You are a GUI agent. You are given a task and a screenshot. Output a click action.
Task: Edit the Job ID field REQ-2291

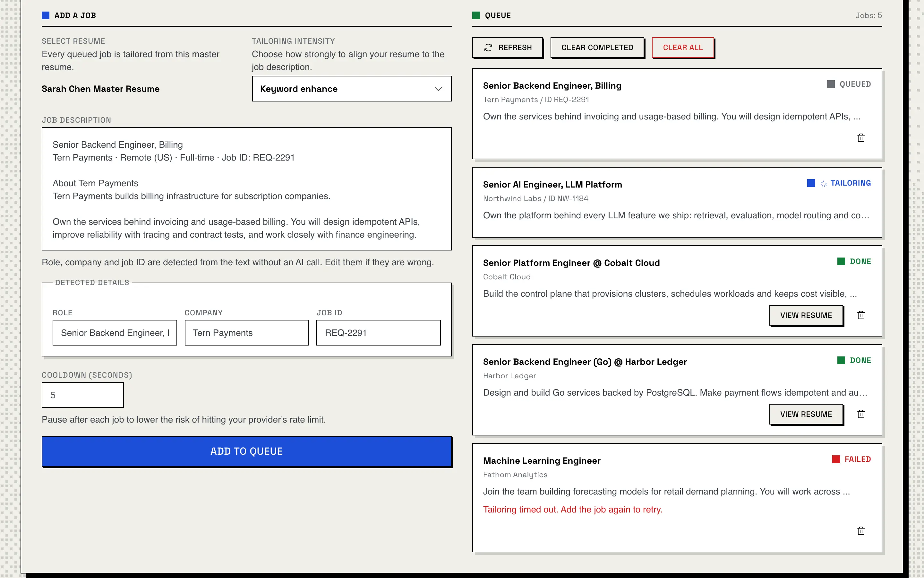point(378,333)
